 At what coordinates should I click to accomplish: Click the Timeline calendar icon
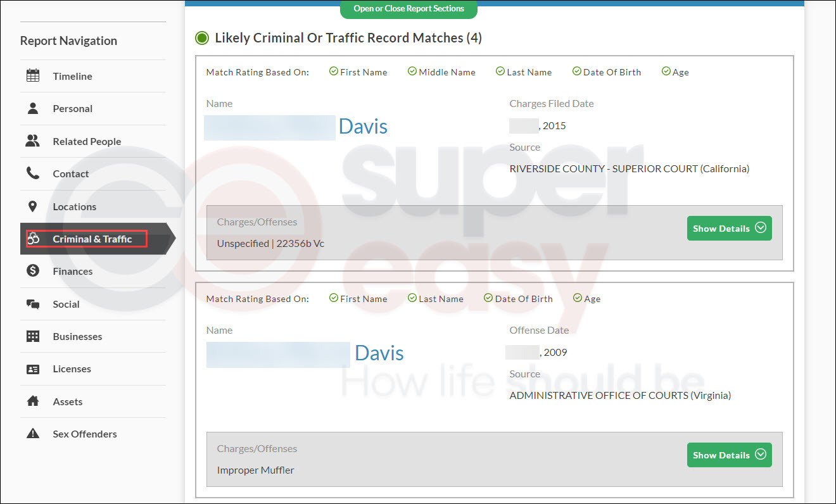33,76
